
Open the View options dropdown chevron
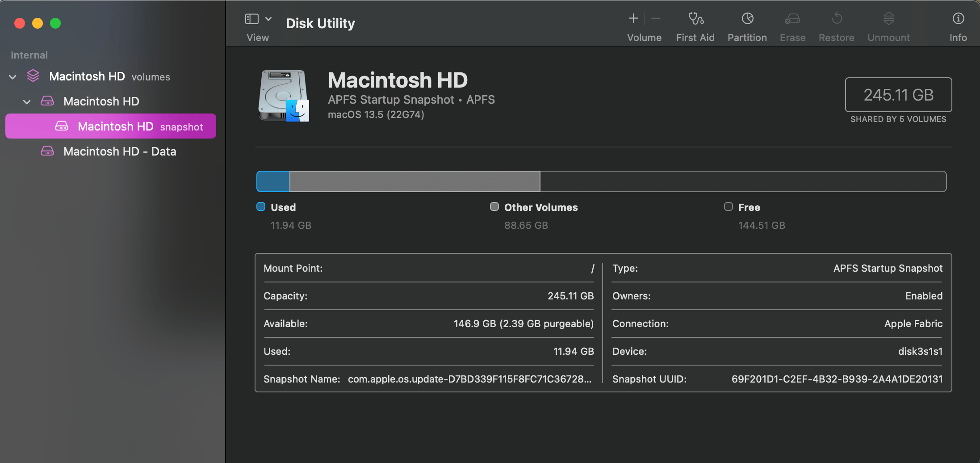point(268,19)
